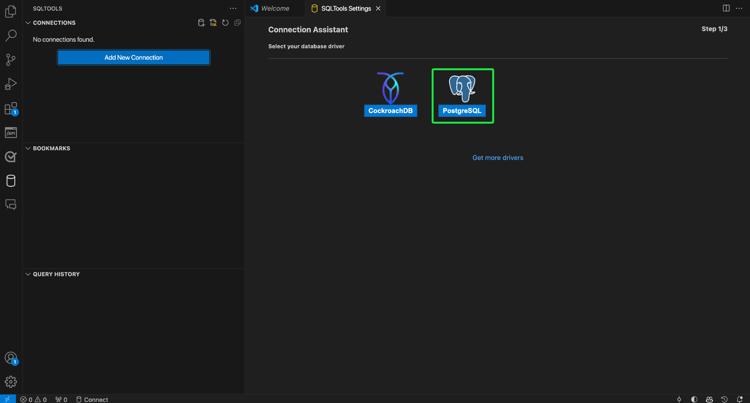Open the Extensions view with badge
This screenshot has height=403, width=750.
coord(11,109)
